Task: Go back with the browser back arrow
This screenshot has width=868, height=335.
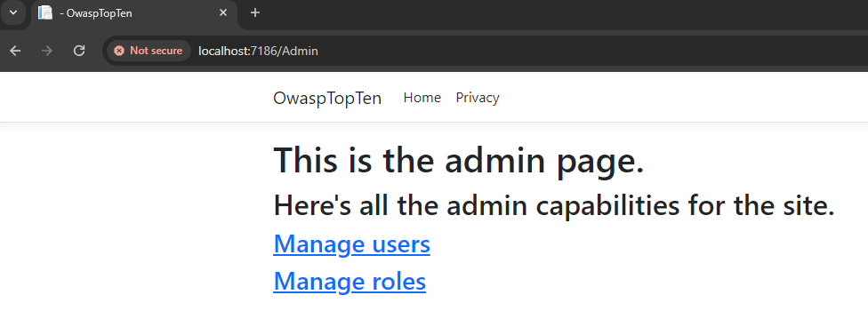Action: 15,51
